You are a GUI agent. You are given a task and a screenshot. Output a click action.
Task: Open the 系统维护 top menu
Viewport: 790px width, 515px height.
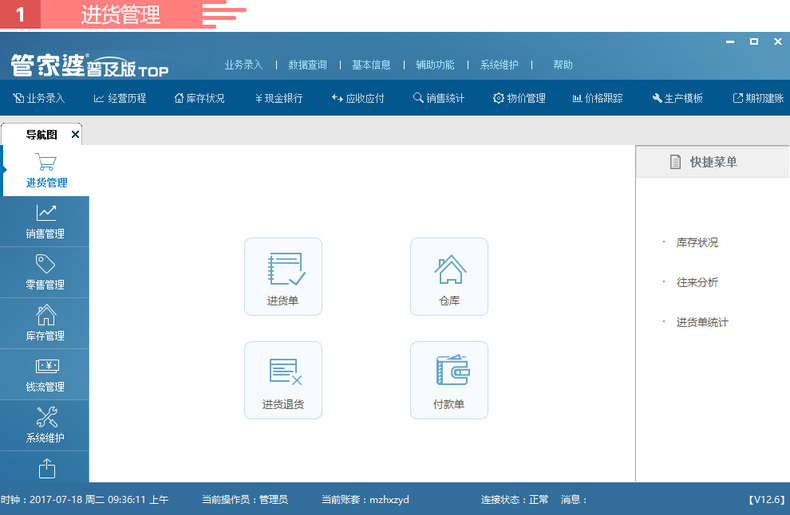499,65
